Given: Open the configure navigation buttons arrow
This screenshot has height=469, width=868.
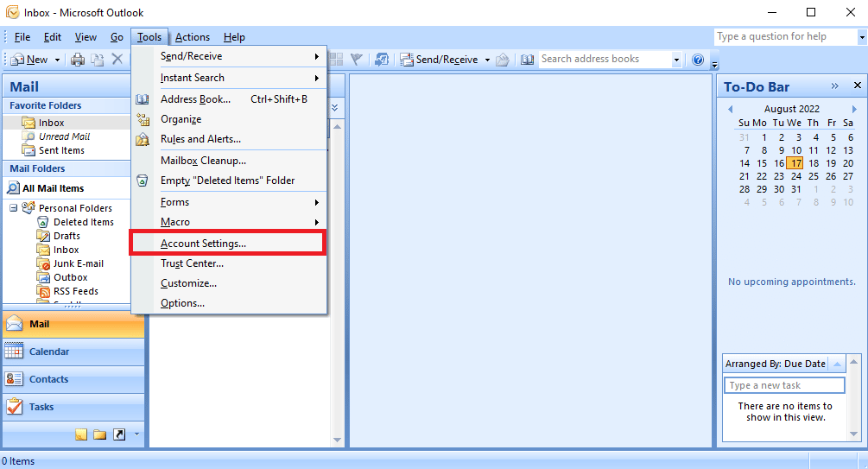Looking at the screenshot, I should pyautogui.click(x=136, y=434).
